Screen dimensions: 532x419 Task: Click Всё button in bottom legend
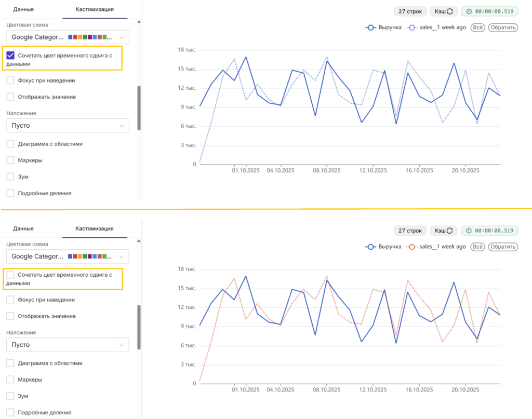coord(478,247)
